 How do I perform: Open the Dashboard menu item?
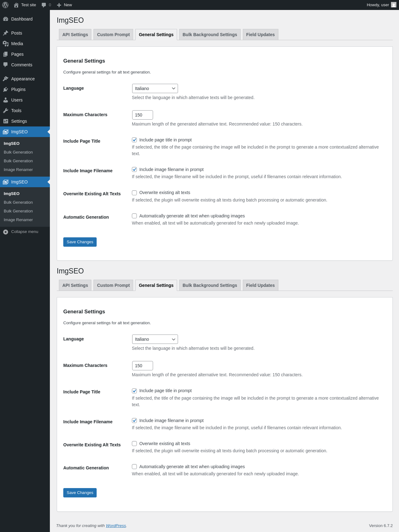25,19
